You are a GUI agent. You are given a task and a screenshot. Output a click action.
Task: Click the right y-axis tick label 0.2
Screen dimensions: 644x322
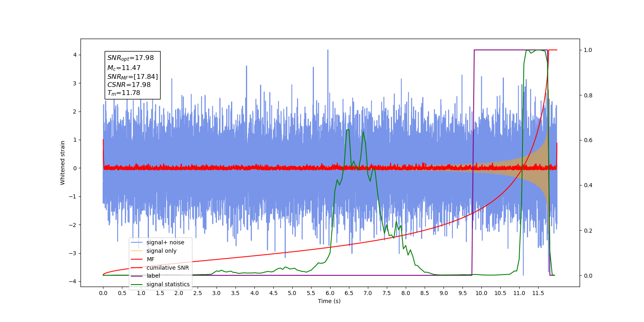[x=588, y=231]
